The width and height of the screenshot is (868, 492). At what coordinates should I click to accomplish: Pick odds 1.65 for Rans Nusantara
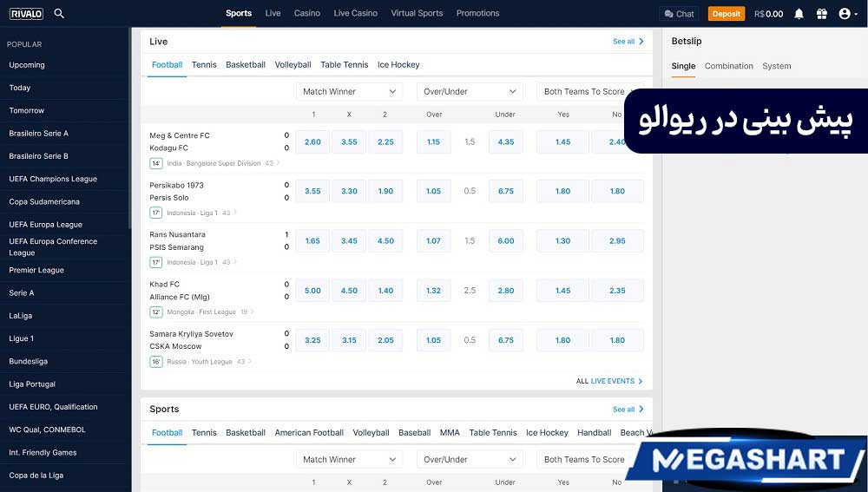pos(312,240)
